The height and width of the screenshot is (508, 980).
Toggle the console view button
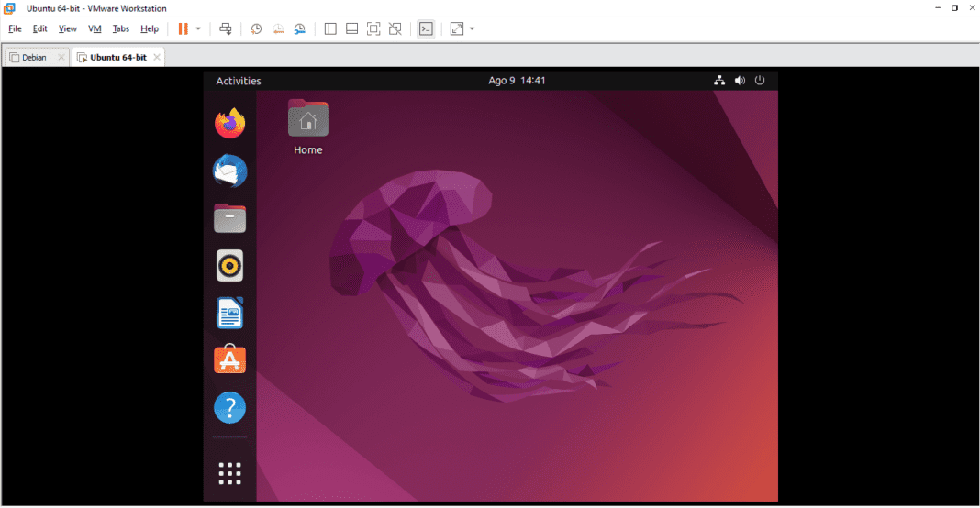coord(425,28)
